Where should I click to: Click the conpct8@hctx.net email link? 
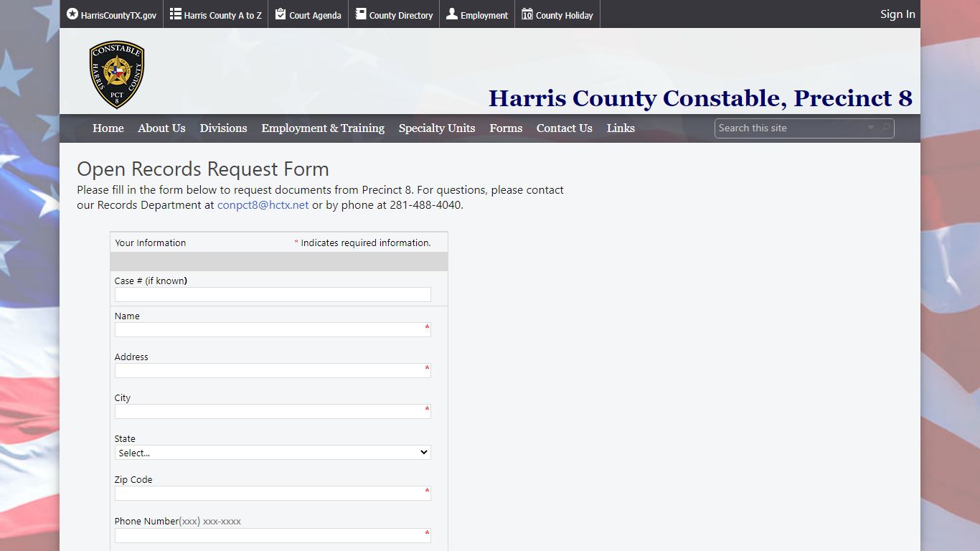[263, 204]
